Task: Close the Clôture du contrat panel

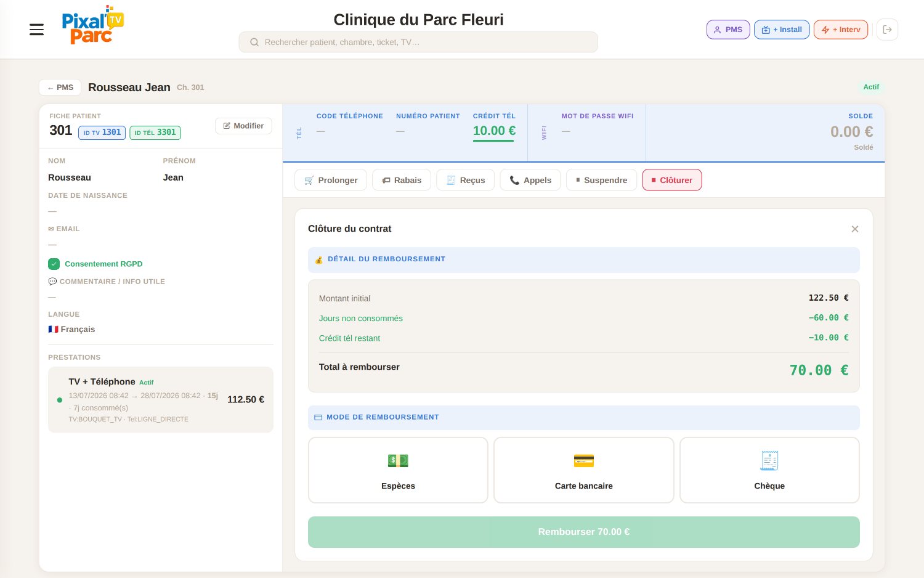Action: pyautogui.click(x=855, y=229)
